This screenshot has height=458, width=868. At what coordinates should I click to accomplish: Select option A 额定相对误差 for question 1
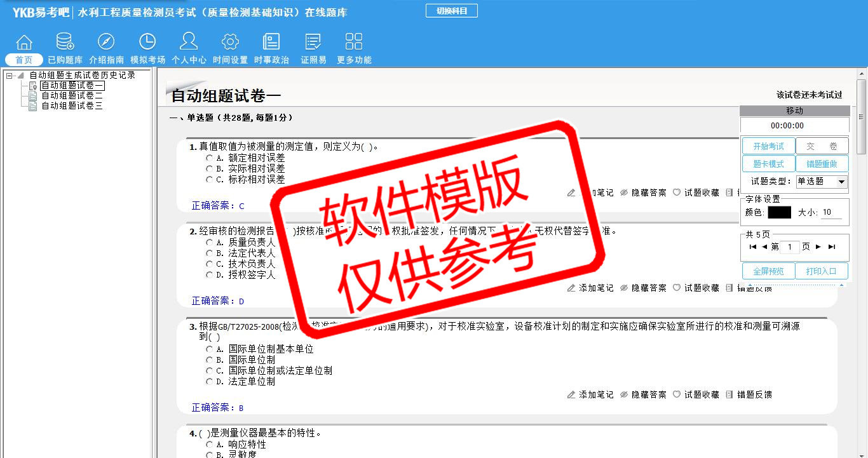click(209, 158)
